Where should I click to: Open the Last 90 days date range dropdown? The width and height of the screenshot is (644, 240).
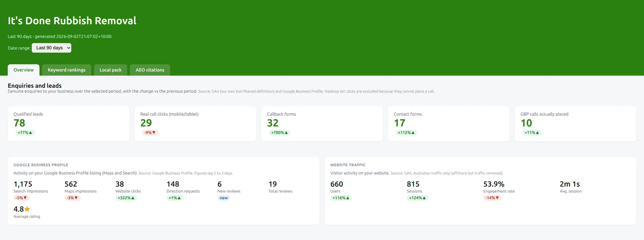click(52, 48)
